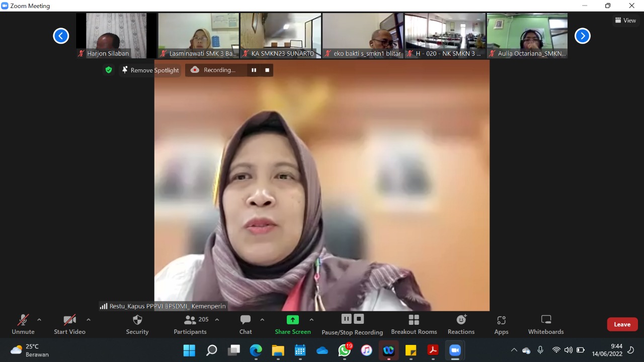Show next participants with right arrow
The width and height of the screenshot is (644, 362).
click(x=582, y=36)
